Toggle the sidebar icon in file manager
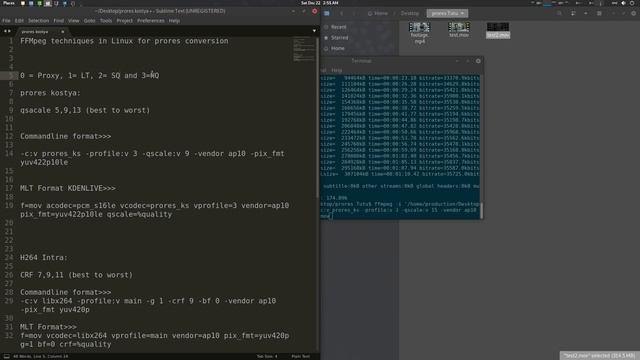The width and height of the screenshot is (640, 360). point(327,13)
